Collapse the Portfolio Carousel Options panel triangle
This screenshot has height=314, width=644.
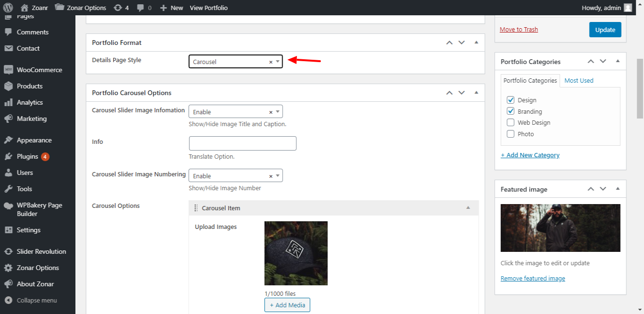tap(476, 93)
